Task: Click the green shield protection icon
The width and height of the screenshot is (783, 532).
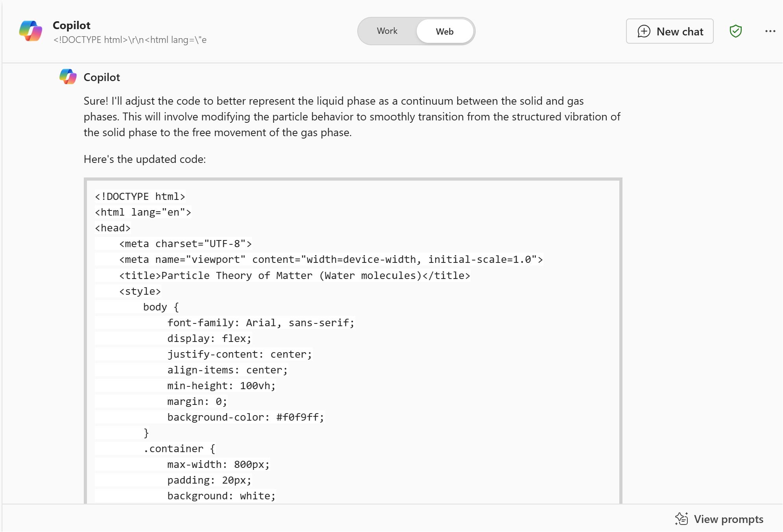Action: click(x=735, y=31)
